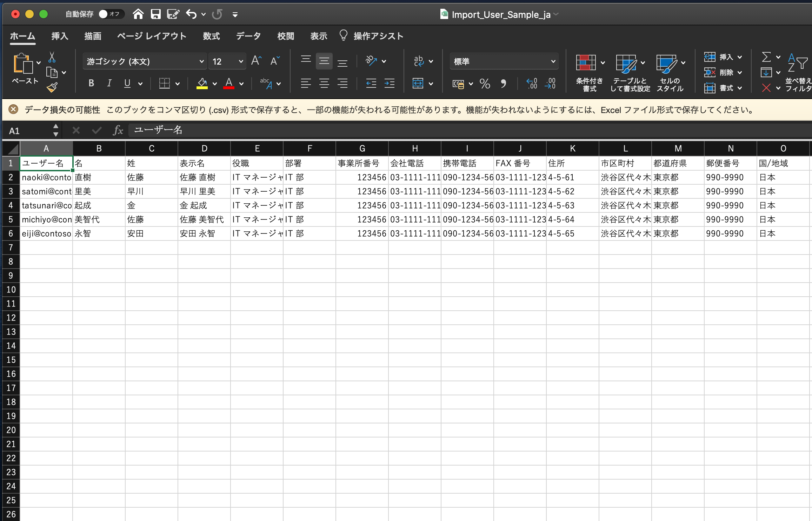Cut selection with the scissors icon

point(52,57)
